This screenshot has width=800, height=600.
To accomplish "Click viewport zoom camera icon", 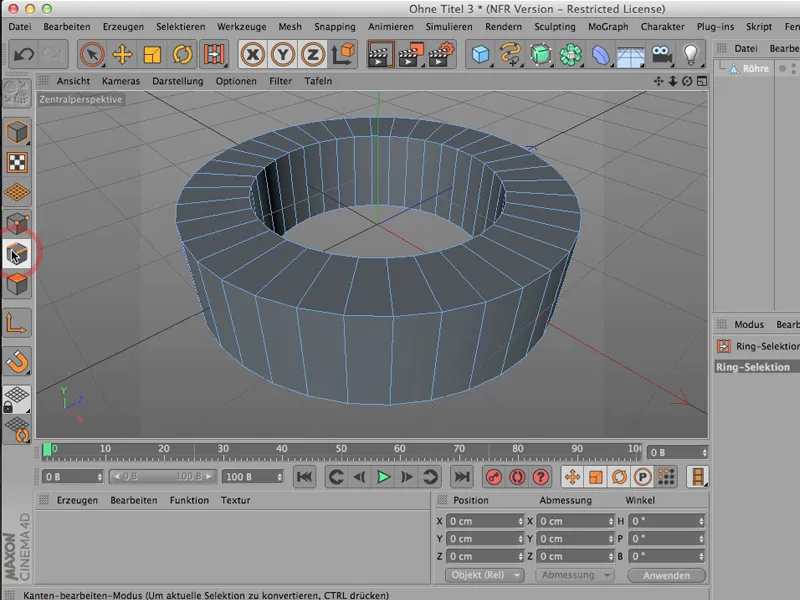I will point(673,81).
